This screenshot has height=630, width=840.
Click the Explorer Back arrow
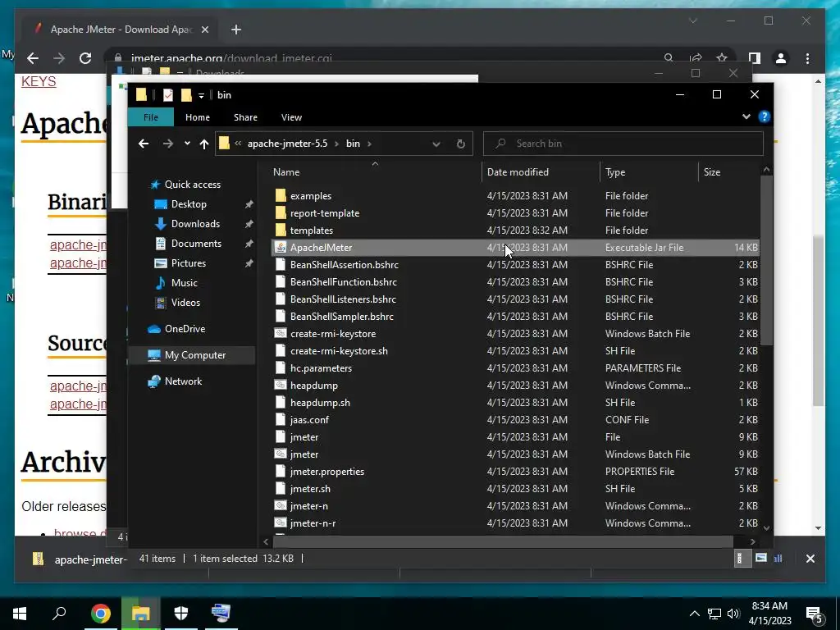143,144
